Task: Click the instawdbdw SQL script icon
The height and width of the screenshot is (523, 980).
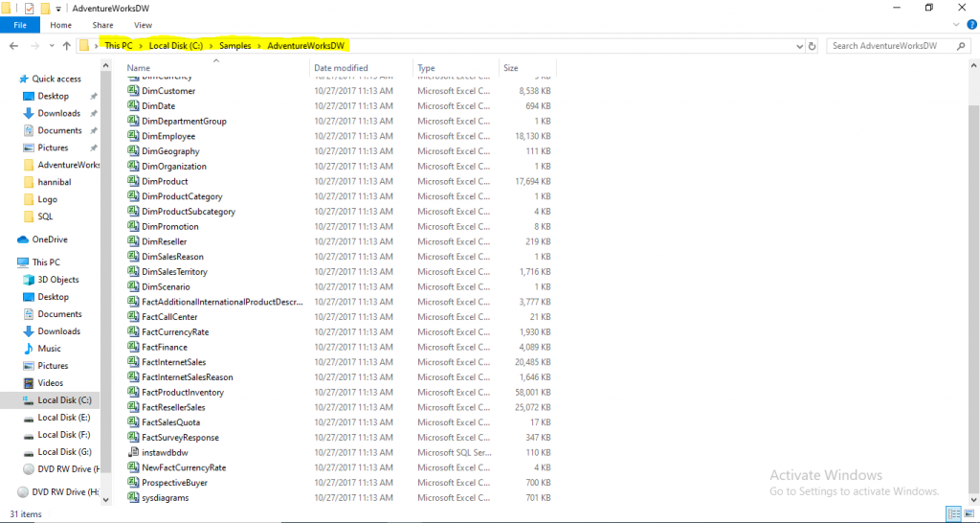Action: (132, 452)
